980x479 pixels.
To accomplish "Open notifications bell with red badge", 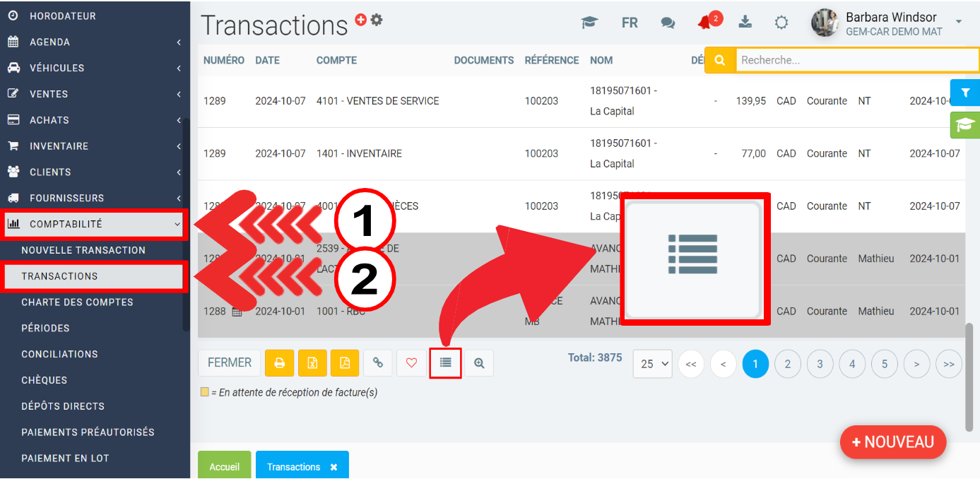I will 705,22.
